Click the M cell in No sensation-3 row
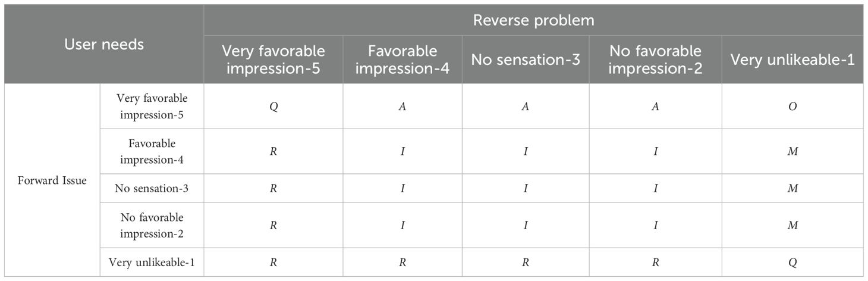 [x=792, y=188]
